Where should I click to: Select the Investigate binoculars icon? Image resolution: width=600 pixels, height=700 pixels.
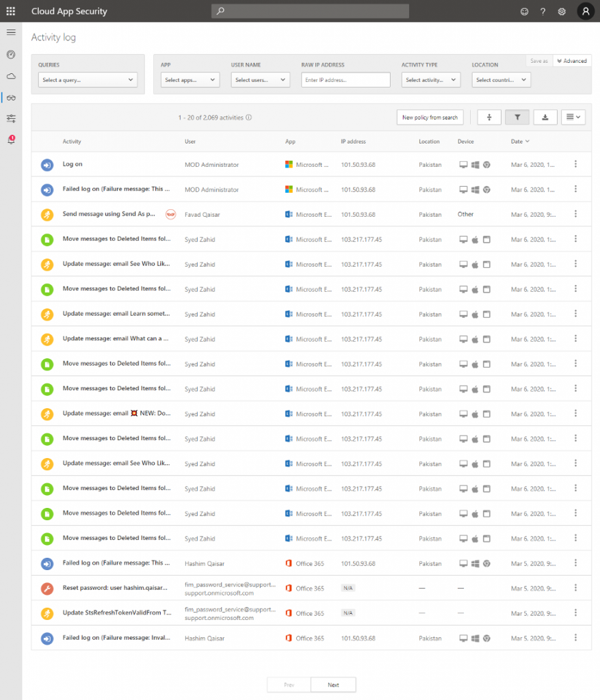(x=10, y=97)
